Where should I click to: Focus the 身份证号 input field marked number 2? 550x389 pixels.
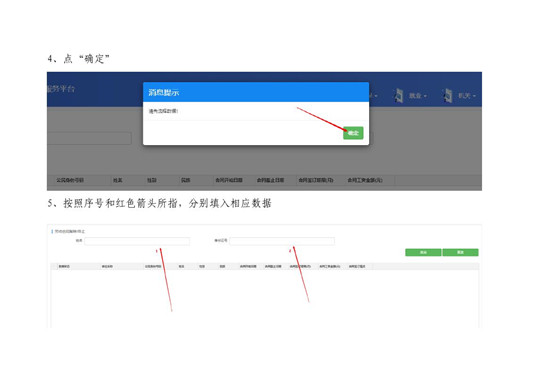click(x=282, y=241)
